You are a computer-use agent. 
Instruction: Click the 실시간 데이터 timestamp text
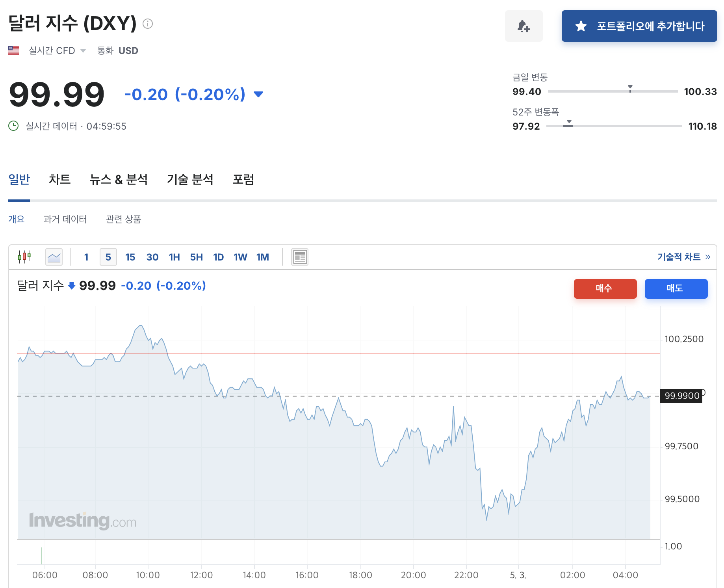(x=76, y=126)
